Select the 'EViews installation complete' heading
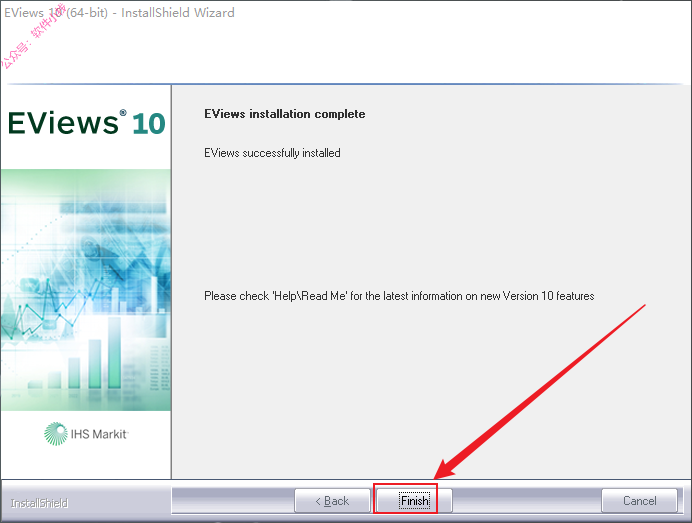This screenshot has height=523, width=692. 285,114
